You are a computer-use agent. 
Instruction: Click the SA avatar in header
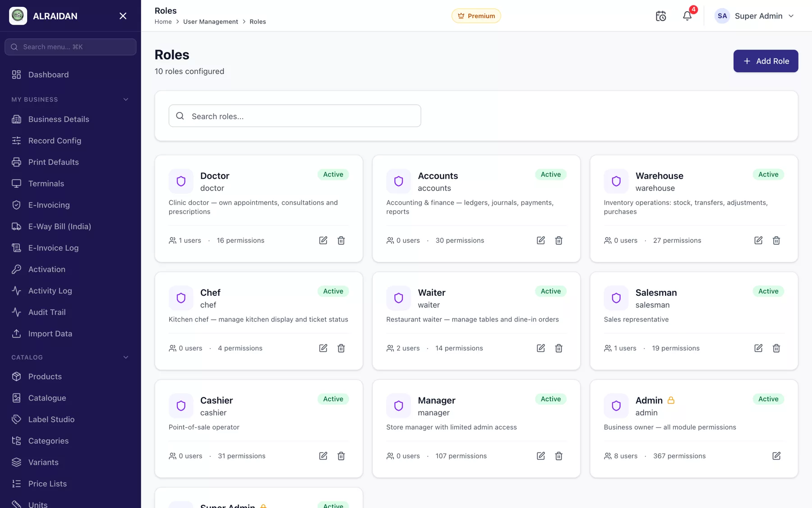(x=722, y=16)
